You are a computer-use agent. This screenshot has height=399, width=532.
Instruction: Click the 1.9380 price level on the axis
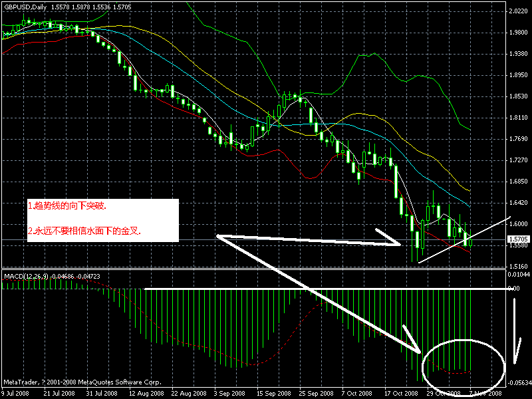tap(518, 54)
